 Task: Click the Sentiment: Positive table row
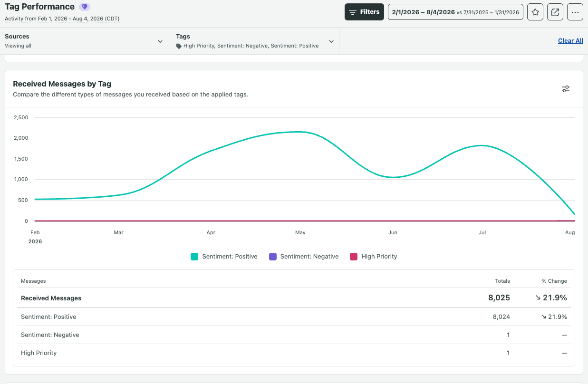294,317
